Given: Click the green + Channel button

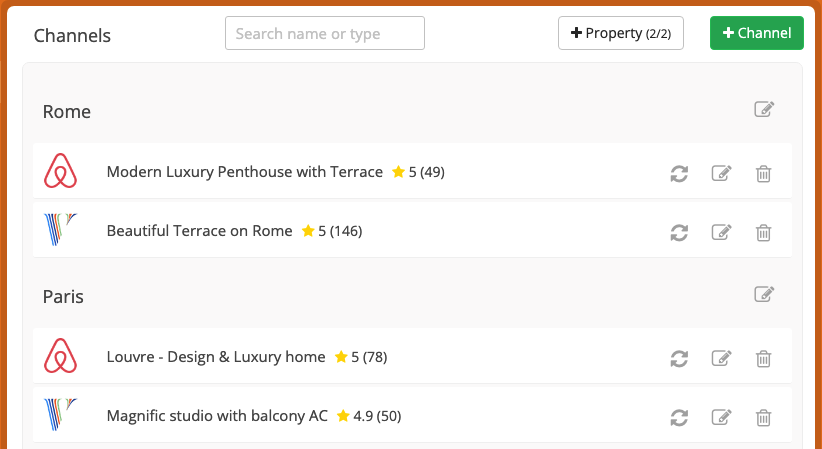Looking at the screenshot, I should [x=756, y=33].
